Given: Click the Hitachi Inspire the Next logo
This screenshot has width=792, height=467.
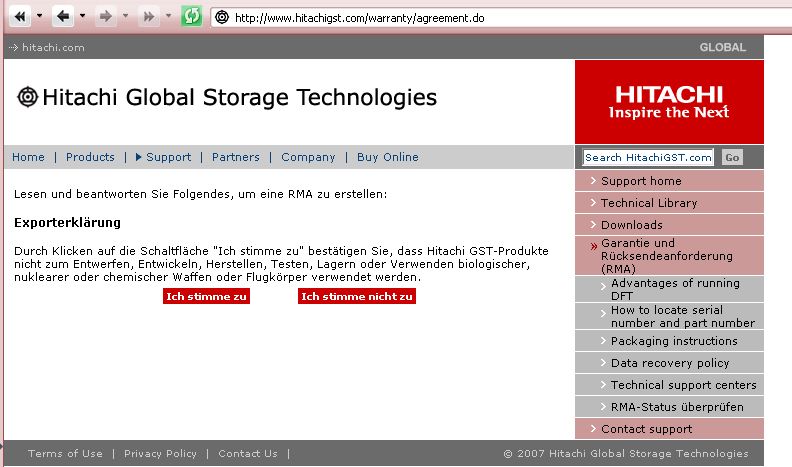Looking at the screenshot, I should pyautogui.click(x=668, y=102).
